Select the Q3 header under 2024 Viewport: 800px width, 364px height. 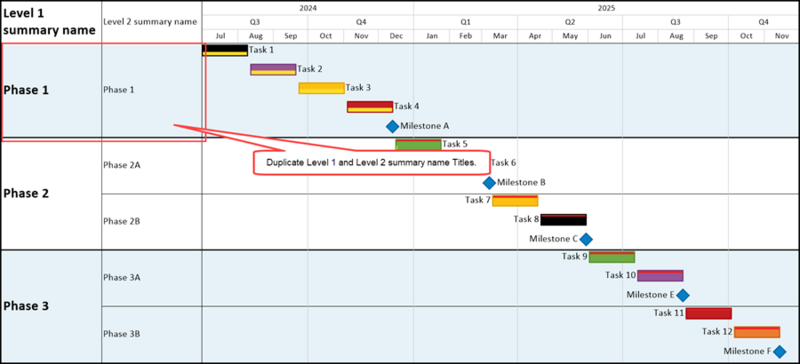(x=255, y=22)
